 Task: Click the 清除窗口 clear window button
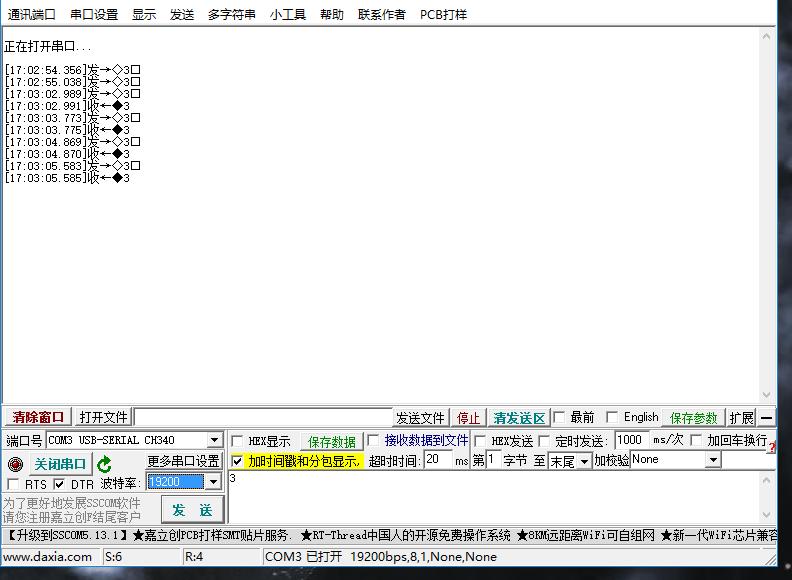(38, 417)
